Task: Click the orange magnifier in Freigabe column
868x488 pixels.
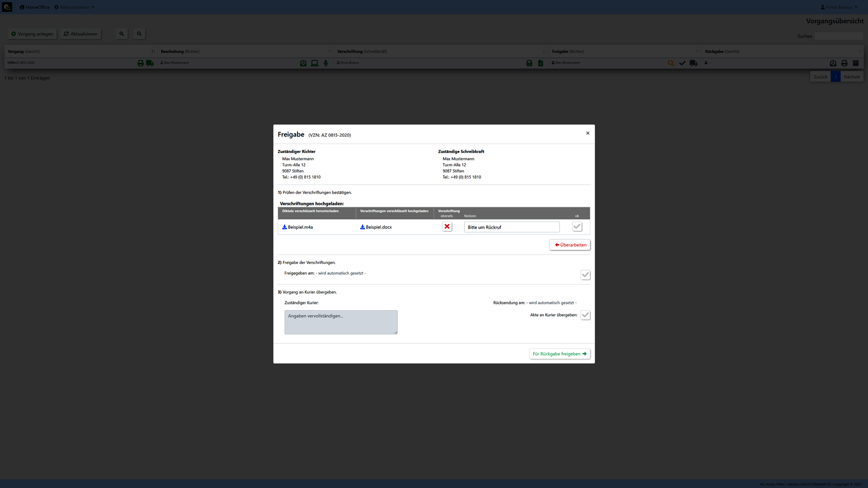Action: [671, 63]
